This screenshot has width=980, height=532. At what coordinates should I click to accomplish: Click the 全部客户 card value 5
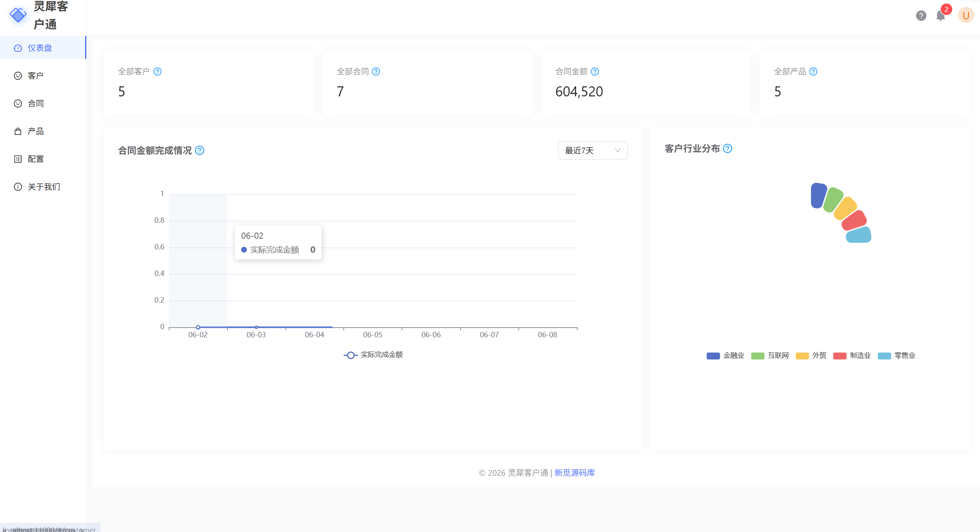[122, 92]
